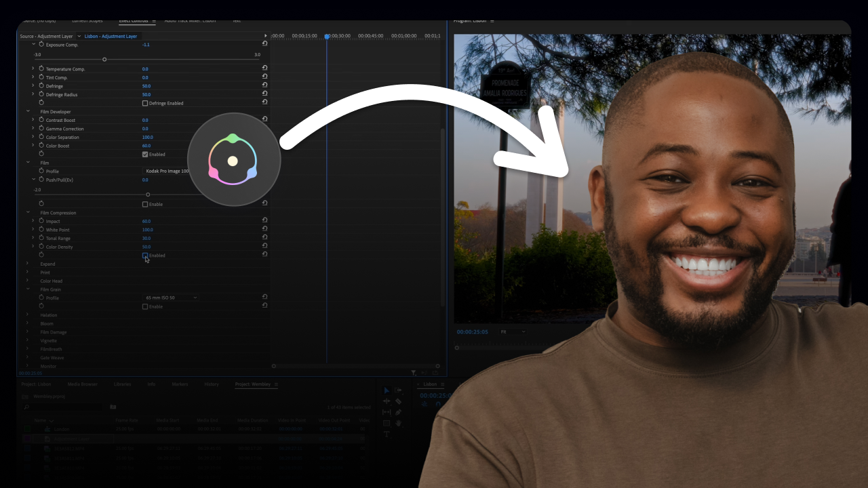Select the Ripple Edit tool
The width and height of the screenshot is (868, 488).
pos(387,401)
